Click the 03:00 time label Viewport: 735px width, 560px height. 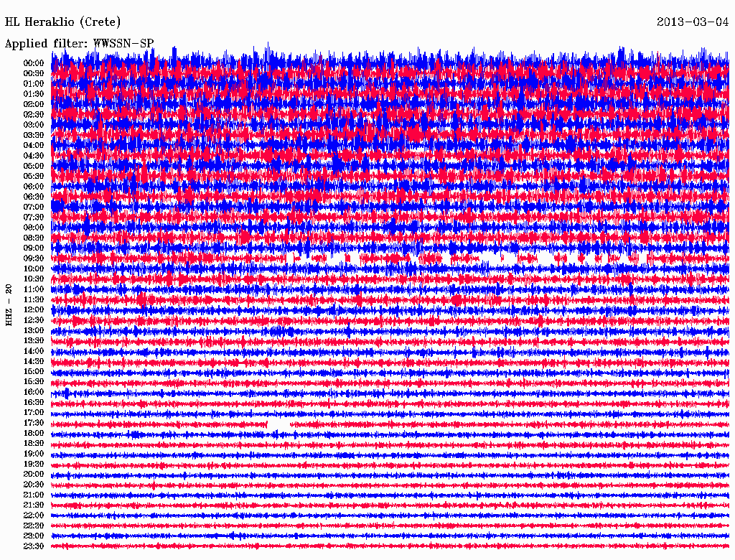pos(34,125)
